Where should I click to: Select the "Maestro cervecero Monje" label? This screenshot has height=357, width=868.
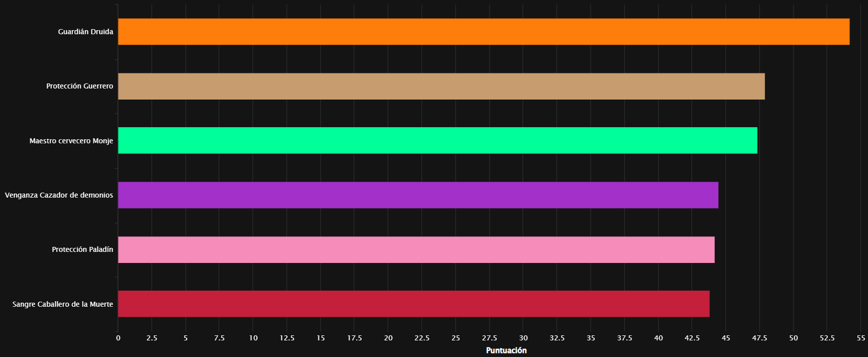click(x=71, y=141)
